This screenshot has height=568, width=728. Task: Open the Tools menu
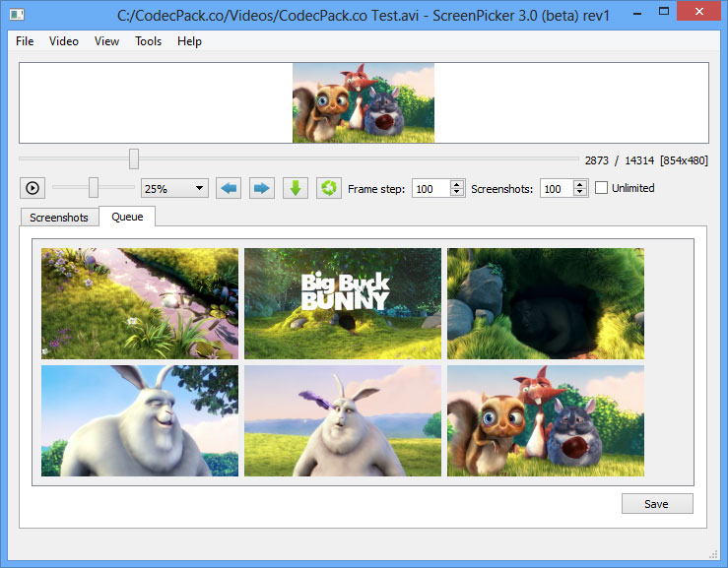click(148, 41)
